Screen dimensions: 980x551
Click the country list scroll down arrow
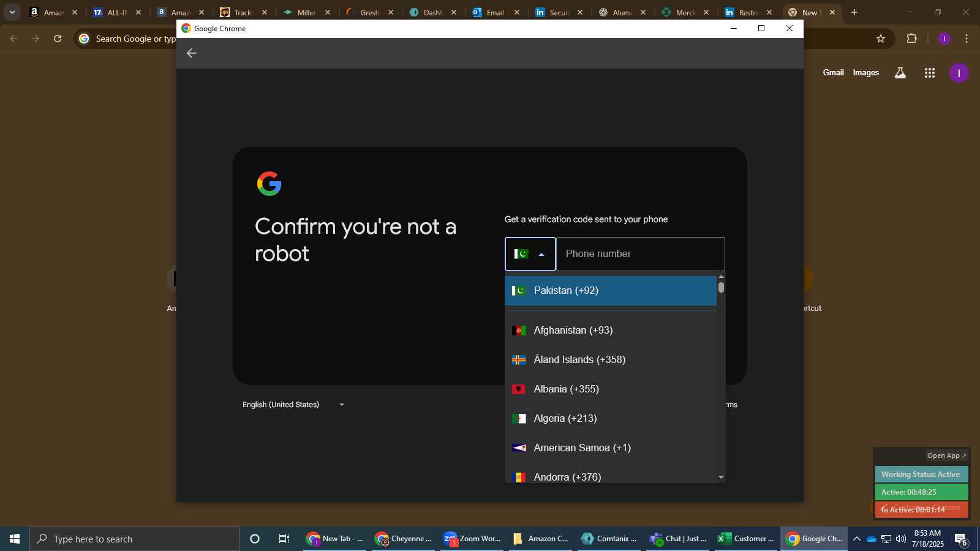[721, 477]
